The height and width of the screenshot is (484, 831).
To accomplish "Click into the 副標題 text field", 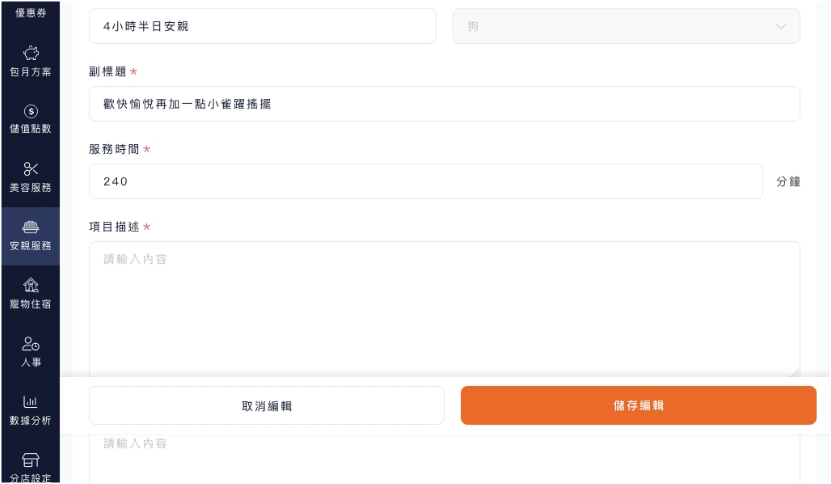I will [444, 104].
